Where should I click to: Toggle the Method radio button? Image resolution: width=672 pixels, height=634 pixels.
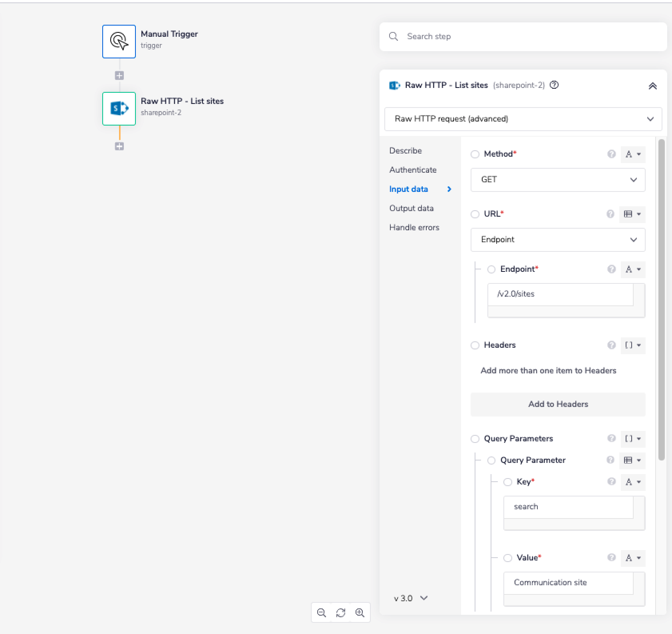click(475, 154)
